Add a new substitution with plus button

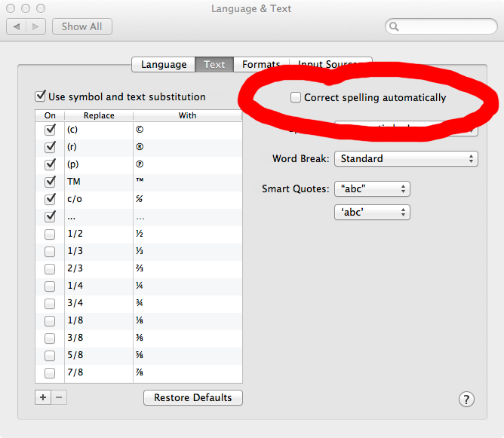[x=43, y=397]
